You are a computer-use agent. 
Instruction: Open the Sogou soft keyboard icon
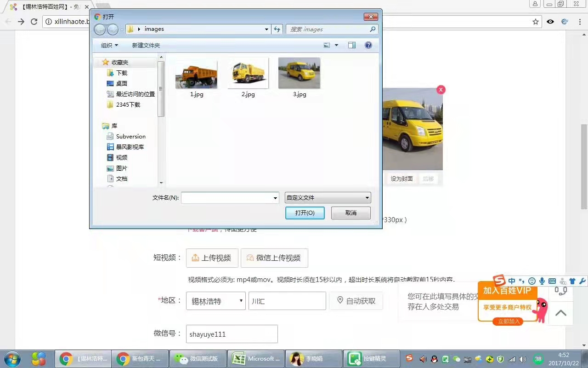[552, 281]
